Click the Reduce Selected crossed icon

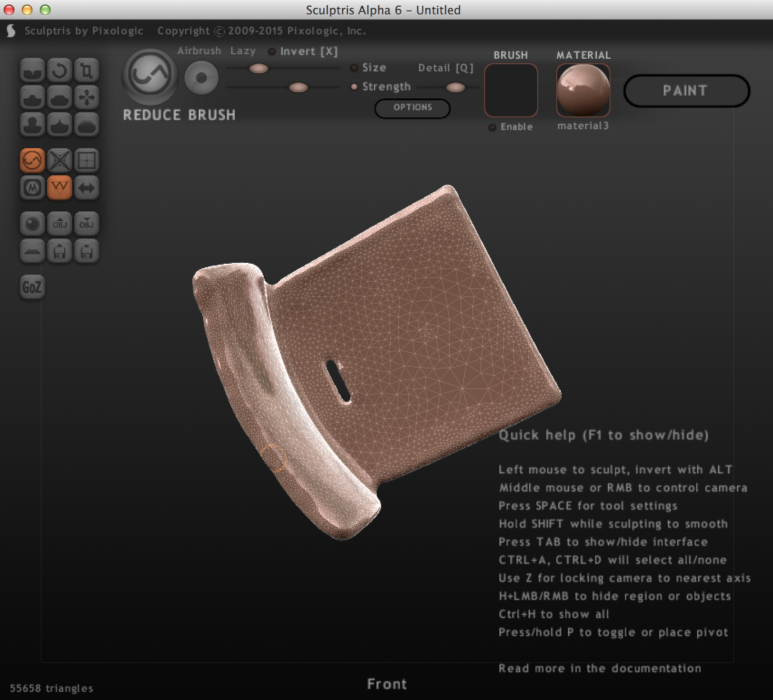click(x=60, y=161)
